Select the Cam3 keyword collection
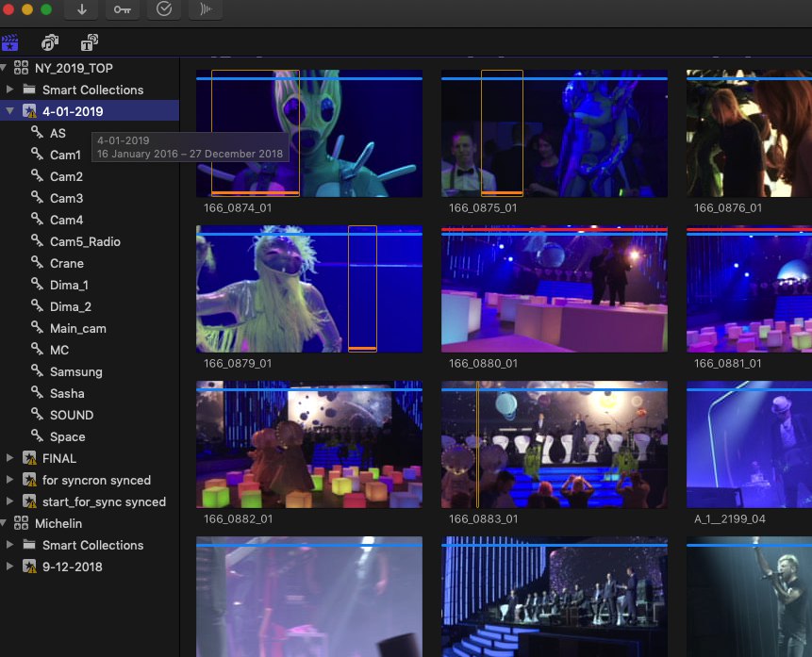812x657 pixels. click(x=66, y=198)
